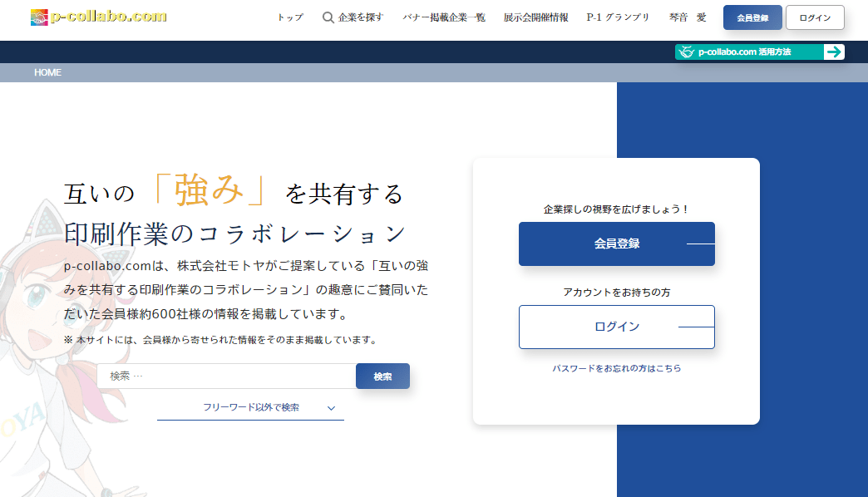Viewport: 868px width, 497px height.
Task: Open the トップ menu item
Action: tap(290, 17)
